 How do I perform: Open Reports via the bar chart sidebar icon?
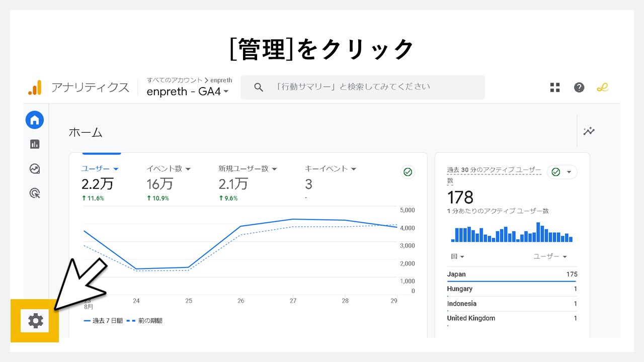click(34, 144)
